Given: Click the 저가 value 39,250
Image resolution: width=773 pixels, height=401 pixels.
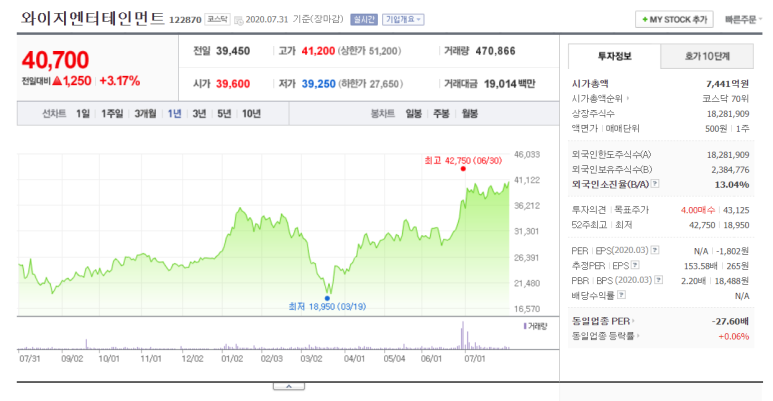Looking at the screenshot, I should click(x=318, y=84).
